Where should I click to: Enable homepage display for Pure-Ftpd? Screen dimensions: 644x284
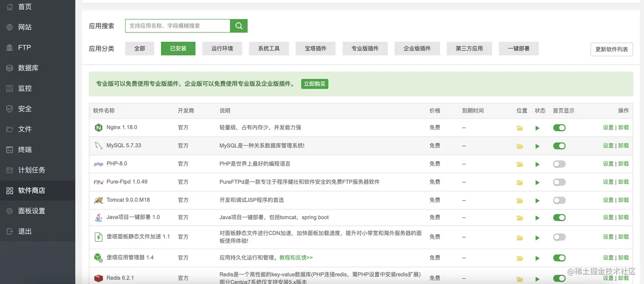tap(559, 182)
